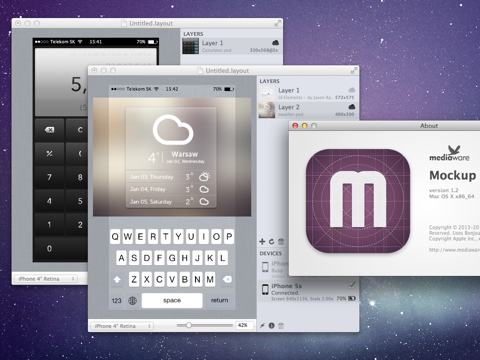The width and height of the screenshot is (480, 360).
Task: Toggle cloud sync for front window Layer 1
Action: [x=351, y=90]
